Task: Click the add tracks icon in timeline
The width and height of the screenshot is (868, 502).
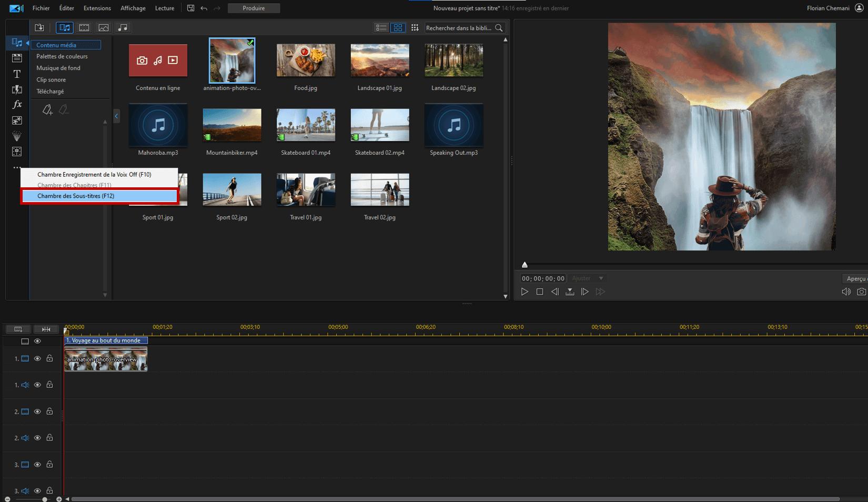Action: point(18,329)
